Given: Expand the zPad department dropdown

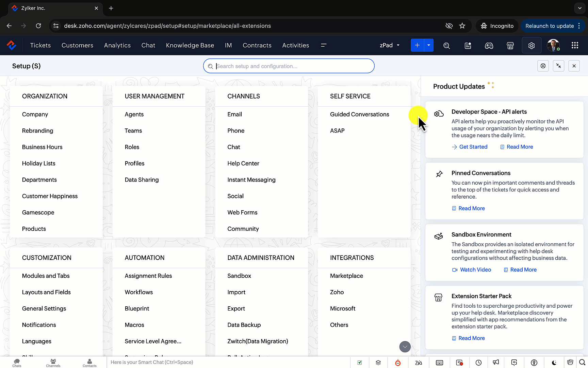Looking at the screenshot, I should [x=390, y=45].
